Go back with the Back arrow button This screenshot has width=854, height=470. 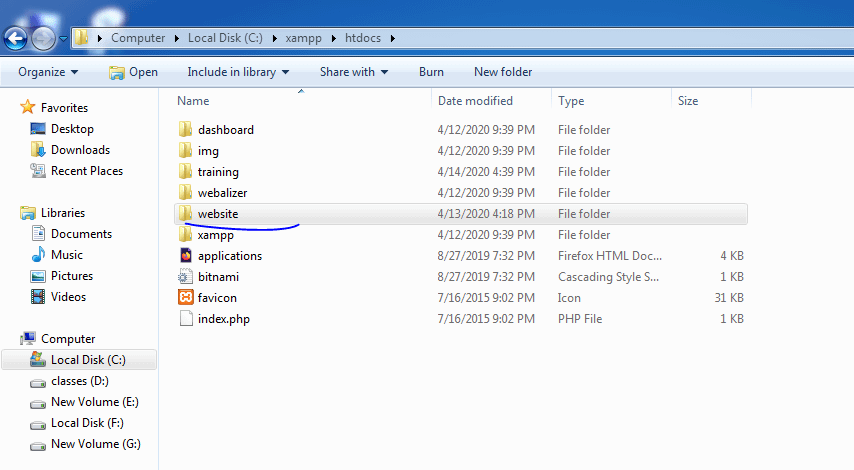(15, 39)
